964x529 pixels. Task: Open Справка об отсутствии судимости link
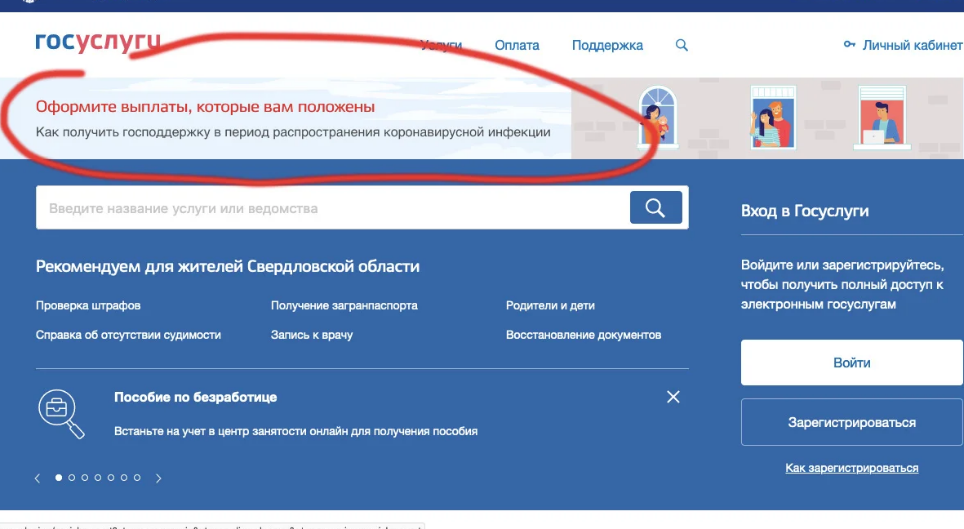pyautogui.click(x=128, y=335)
